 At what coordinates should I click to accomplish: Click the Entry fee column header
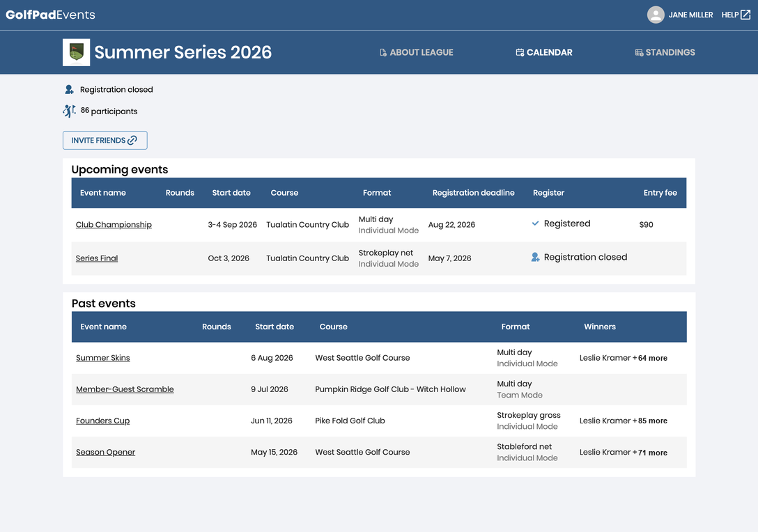coord(660,193)
